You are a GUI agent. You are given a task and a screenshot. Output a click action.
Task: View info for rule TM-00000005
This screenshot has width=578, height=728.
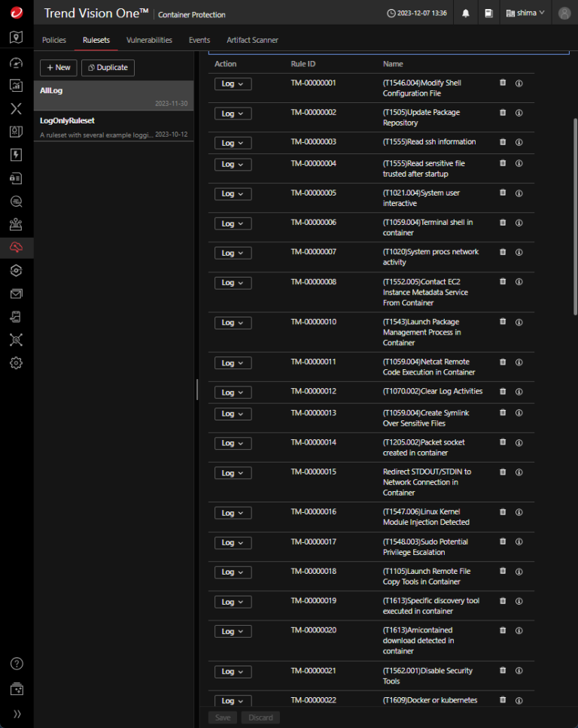point(519,193)
